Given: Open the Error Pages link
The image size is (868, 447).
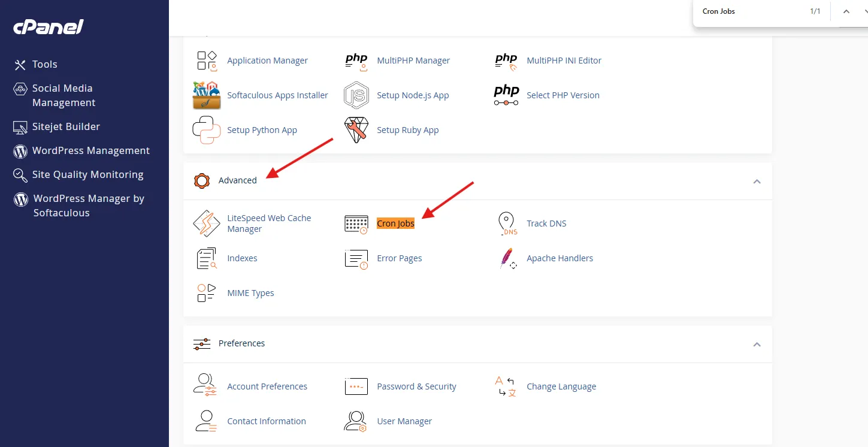Looking at the screenshot, I should point(400,258).
